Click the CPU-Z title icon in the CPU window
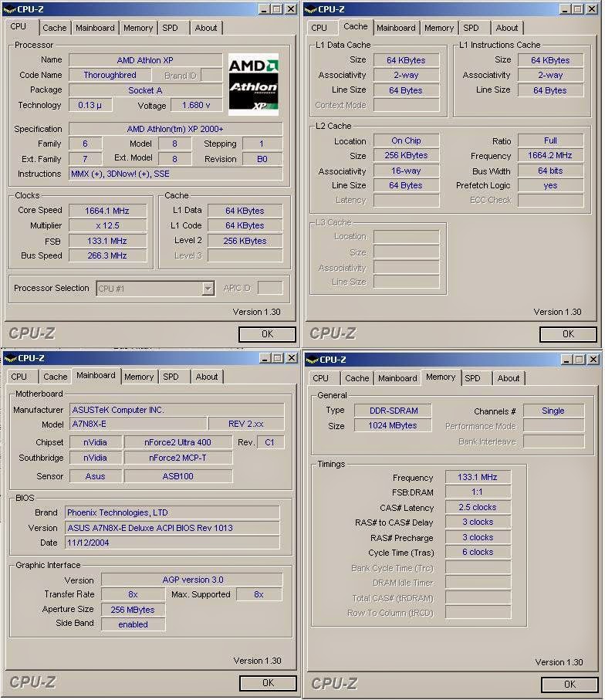Viewport: 605px width, 700px height. coord(9,9)
